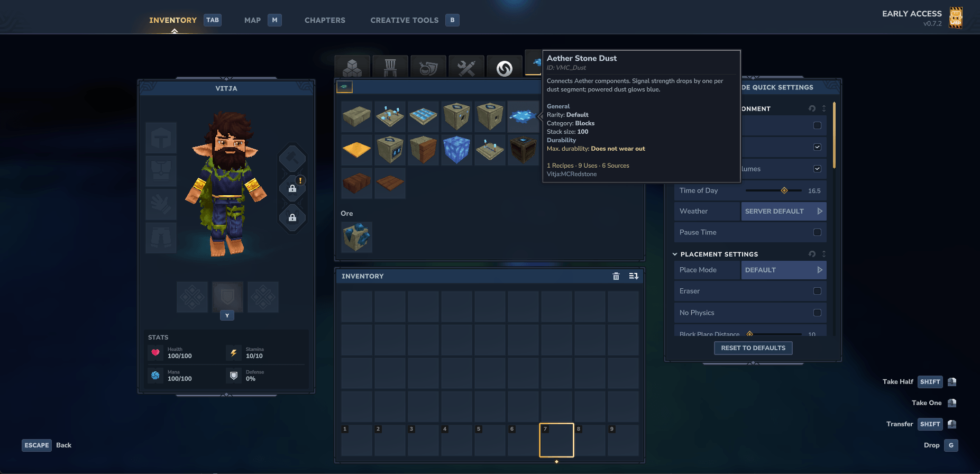Select the small teal sub-filter icon below category tabs
This screenshot has height=474, width=980.
pos(344,87)
